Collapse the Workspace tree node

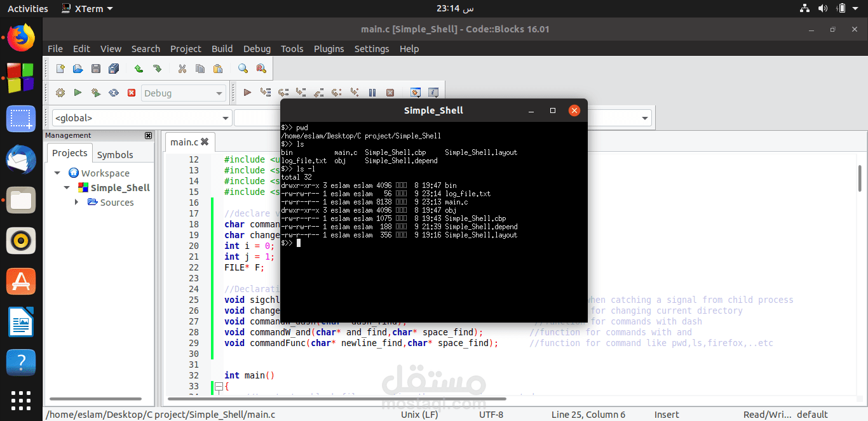click(57, 173)
